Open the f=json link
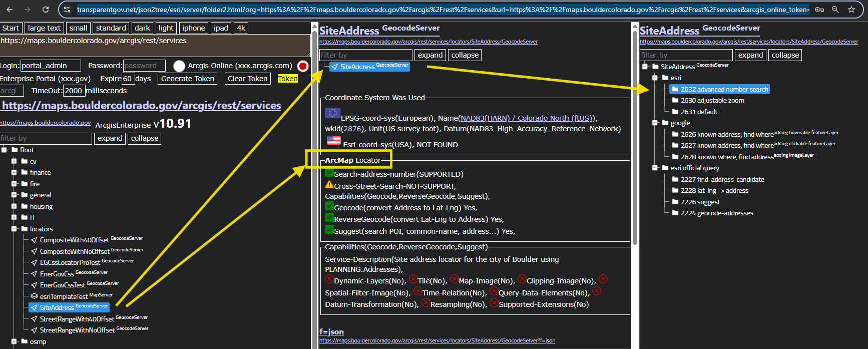868x349 pixels. click(x=331, y=331)
